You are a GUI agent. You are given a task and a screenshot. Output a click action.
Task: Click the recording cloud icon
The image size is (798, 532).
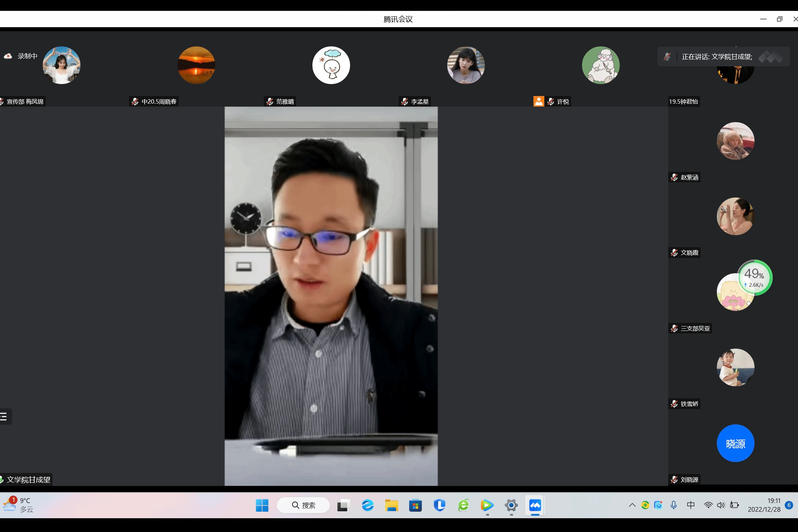(8, 56)
